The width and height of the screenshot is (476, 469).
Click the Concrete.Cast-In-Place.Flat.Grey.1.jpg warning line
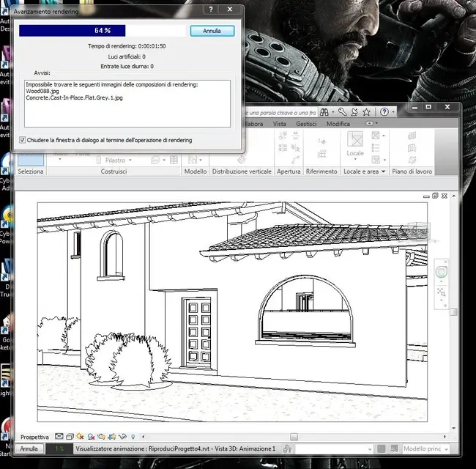click(74, 97)
